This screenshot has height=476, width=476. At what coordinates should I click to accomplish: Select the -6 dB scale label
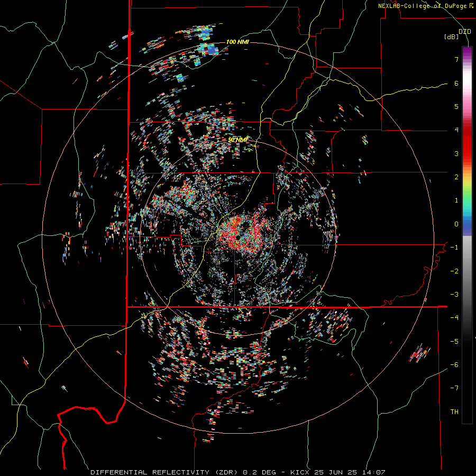[x=454, y=365]
